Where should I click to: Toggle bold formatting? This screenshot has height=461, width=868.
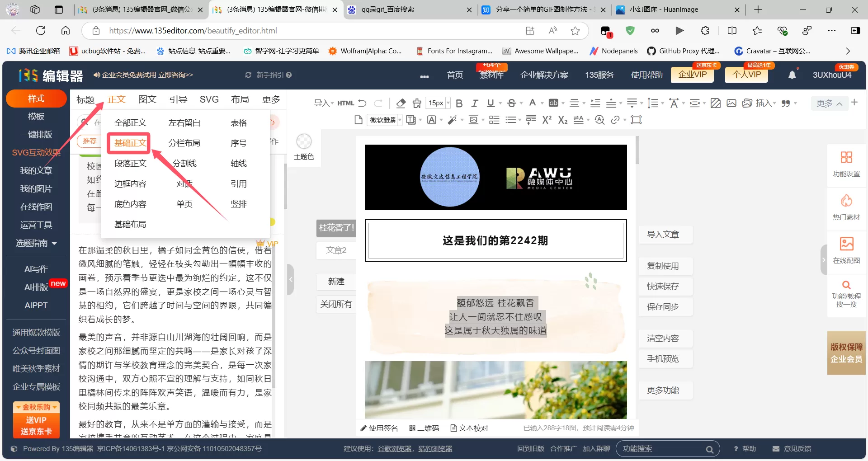click(x=459, y=103)
